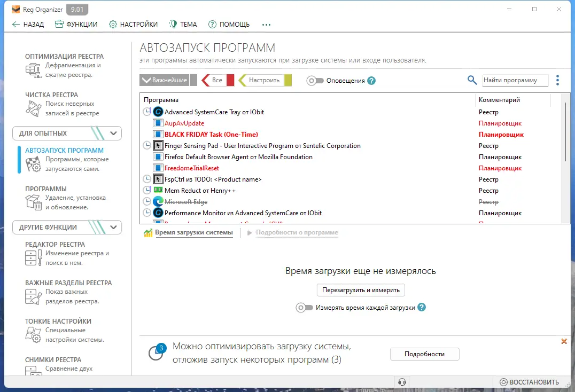Click the registry defragmentation icon
Image resolution: width=575 pixels, height=392 pixels.
(x=33, y=70)
